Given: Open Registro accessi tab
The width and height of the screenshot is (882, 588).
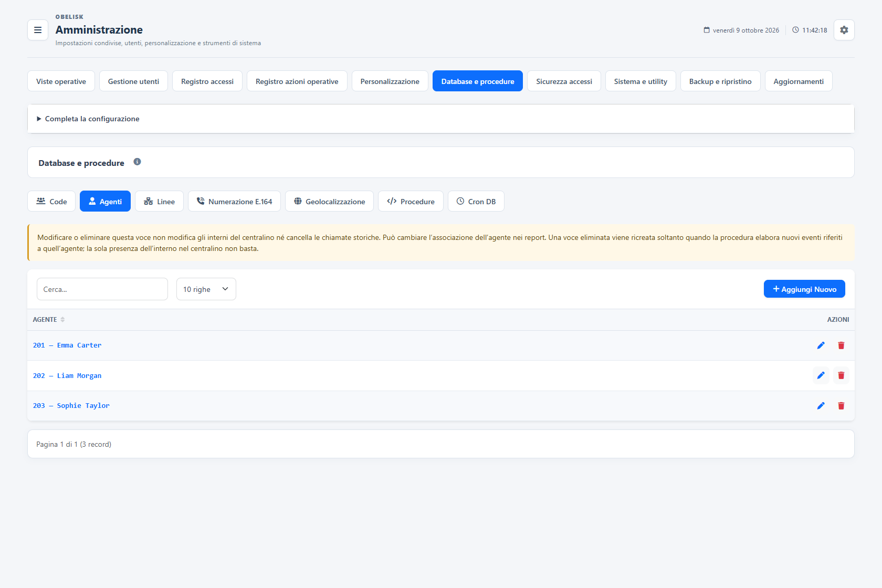Looking at the screenshot, I should (x=207, y=81).
